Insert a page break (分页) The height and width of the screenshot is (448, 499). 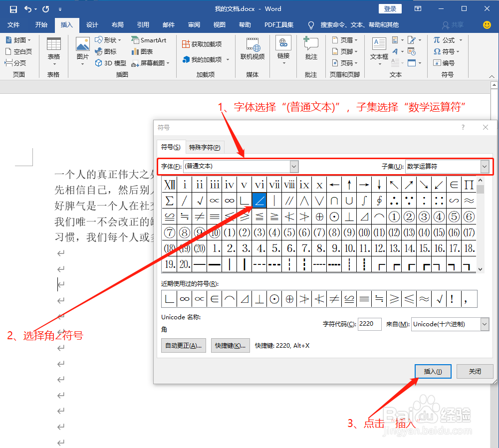click(15, 63)
